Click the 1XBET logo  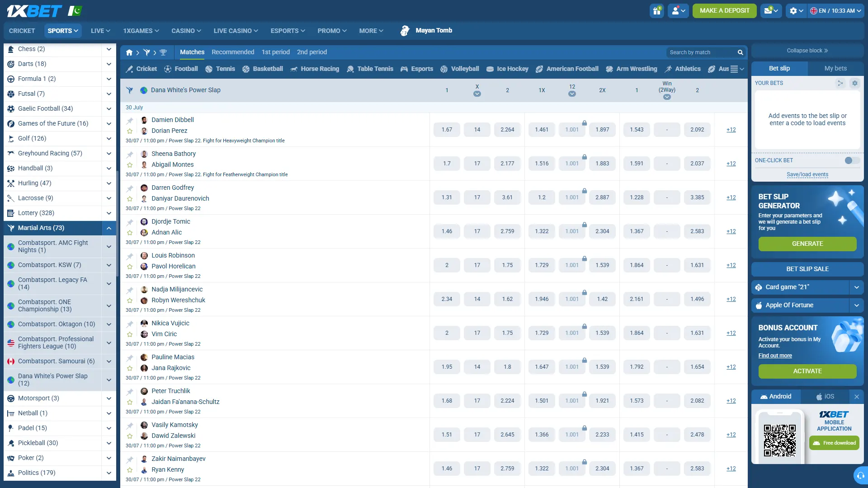[x=34, y=11]
